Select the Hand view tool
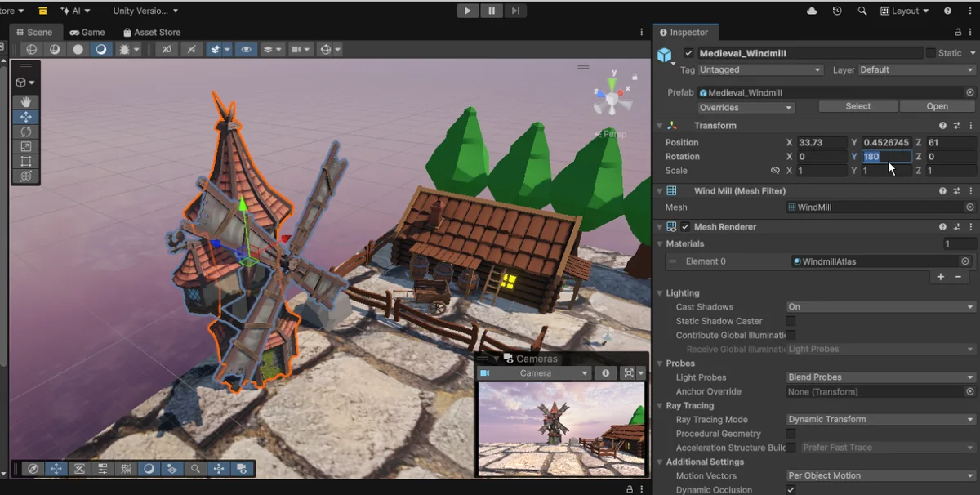This screenshot has height=495, width=980. (x=26, y=102)
